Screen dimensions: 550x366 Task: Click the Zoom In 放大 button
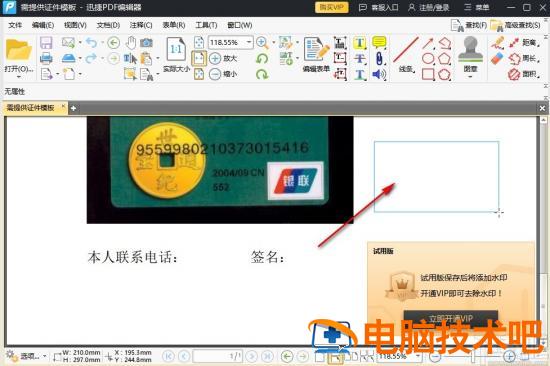[x=223, y=58]
